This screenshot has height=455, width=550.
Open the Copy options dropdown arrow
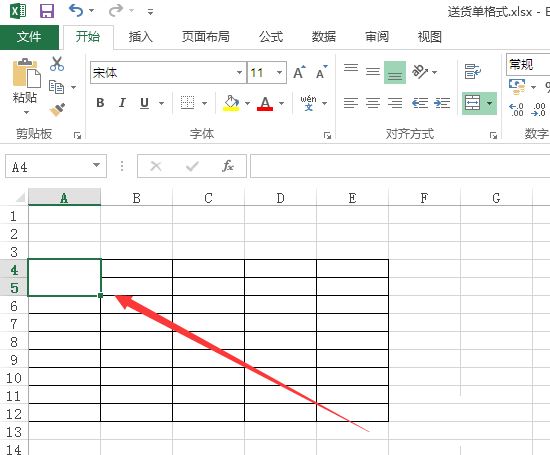click(73, 87)
